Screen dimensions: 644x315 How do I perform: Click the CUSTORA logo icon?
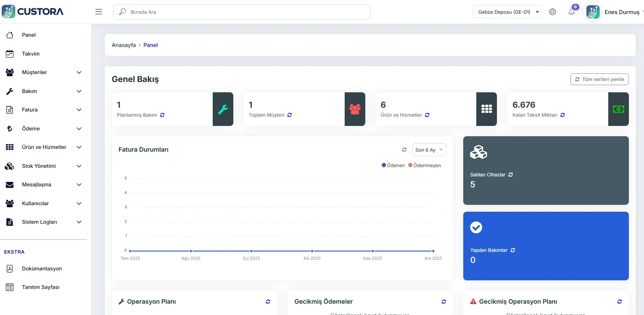9,11
